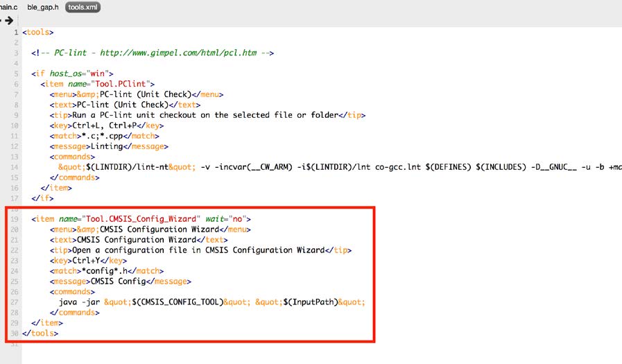Click the closing </item> tag on line 16

56,188
